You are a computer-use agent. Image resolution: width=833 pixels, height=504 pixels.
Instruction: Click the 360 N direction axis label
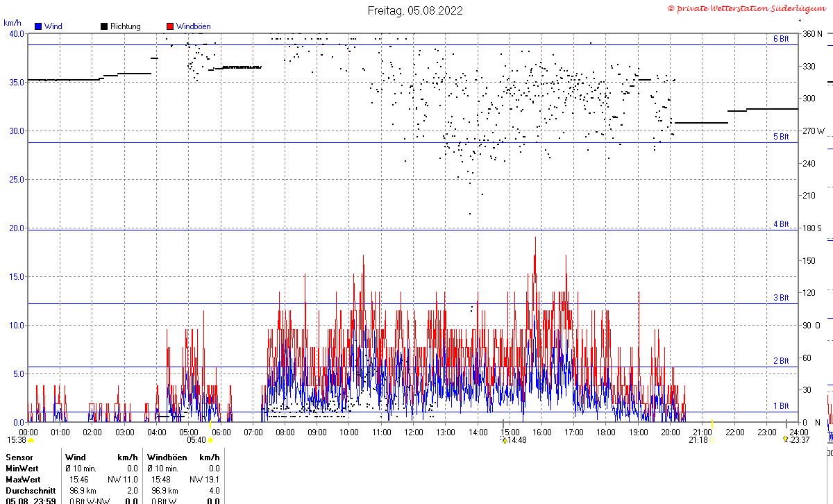point(812,34)
